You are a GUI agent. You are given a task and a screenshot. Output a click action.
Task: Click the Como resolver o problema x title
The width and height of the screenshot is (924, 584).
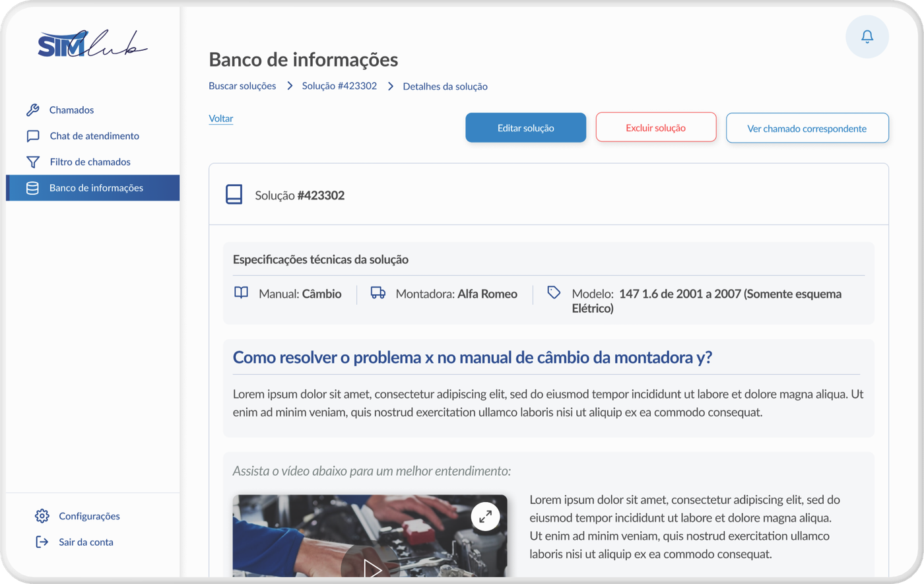(x=473, y=357)
